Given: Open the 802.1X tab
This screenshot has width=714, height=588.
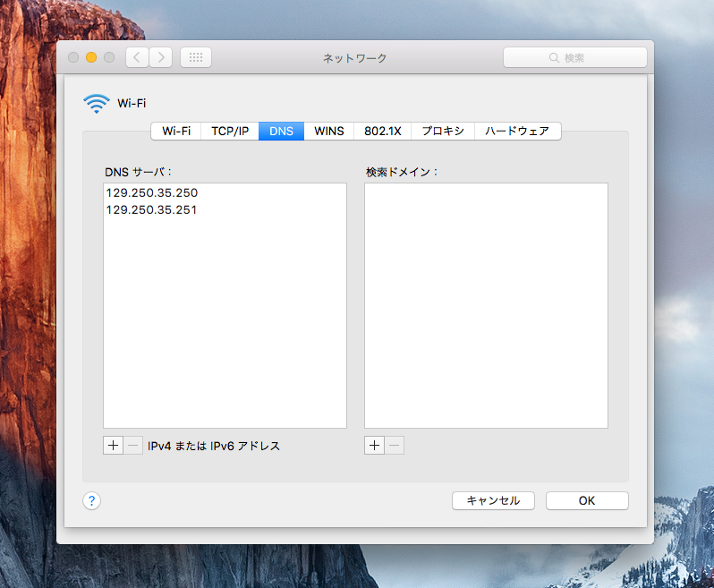Looking at the screenshot, I should click(383, 132).
